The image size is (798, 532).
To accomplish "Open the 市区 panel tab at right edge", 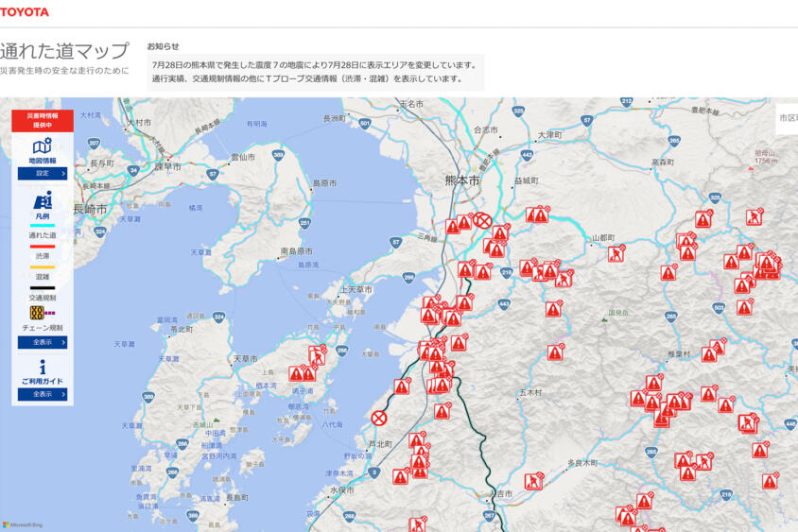I will pos(787,118).
